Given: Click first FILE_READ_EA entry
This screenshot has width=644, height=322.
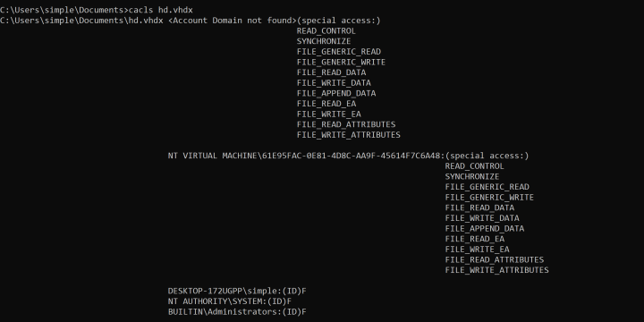Looking at the screenshot, I should click(326, 104).
